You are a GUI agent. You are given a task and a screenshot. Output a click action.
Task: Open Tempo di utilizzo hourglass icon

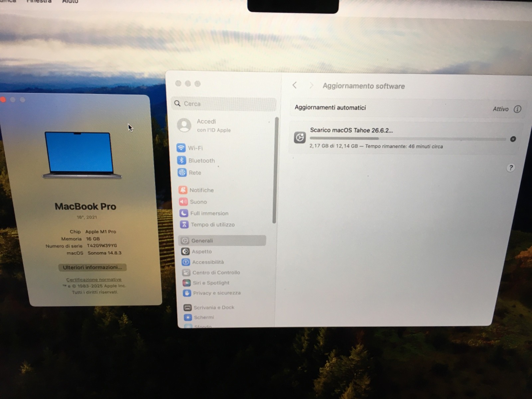coord(184,224)
